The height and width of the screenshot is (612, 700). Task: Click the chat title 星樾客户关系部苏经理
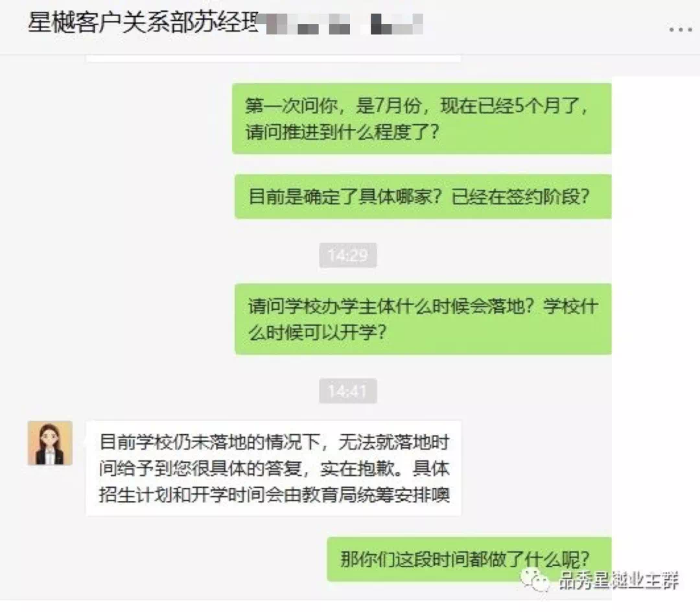click(143, 22)
